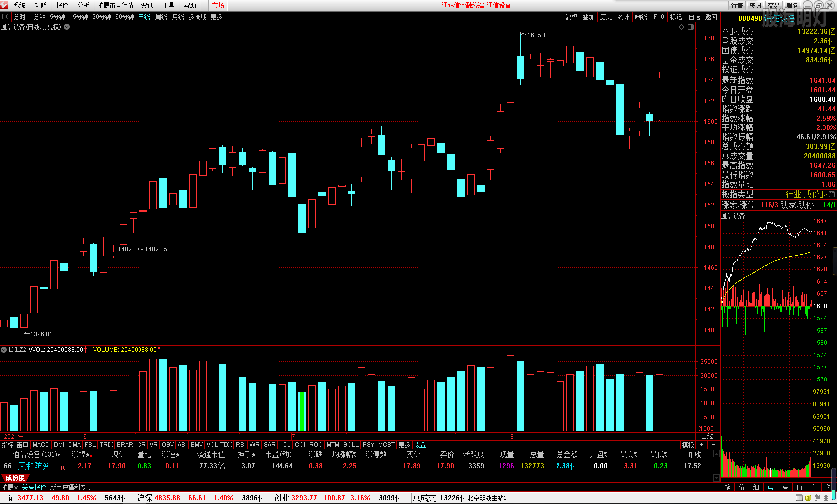Screen dimensions: 837x504
Task: Click the double up-arrow icon in status bar
Action: coord(826,498)
